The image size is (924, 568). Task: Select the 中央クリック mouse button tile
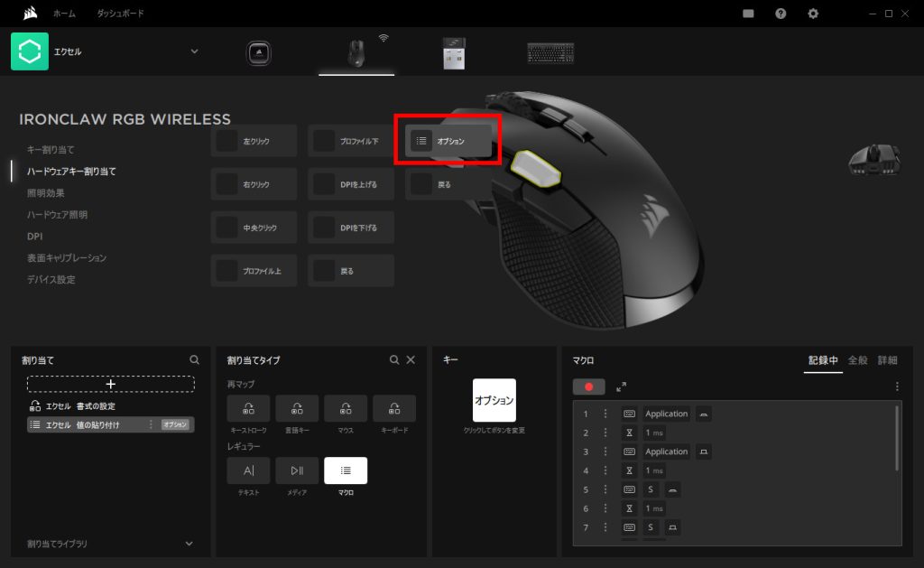point(254,228)
